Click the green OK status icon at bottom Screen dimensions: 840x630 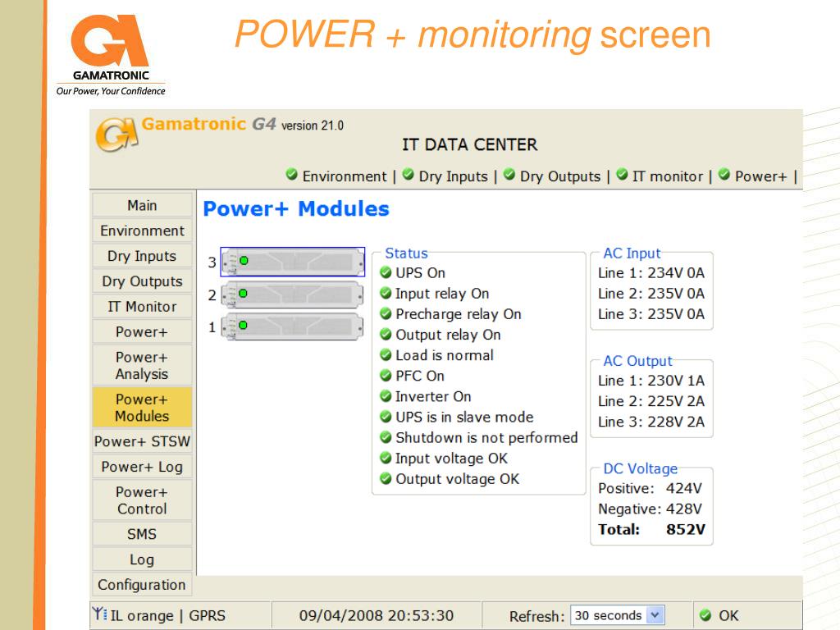[x=705, y=615]
